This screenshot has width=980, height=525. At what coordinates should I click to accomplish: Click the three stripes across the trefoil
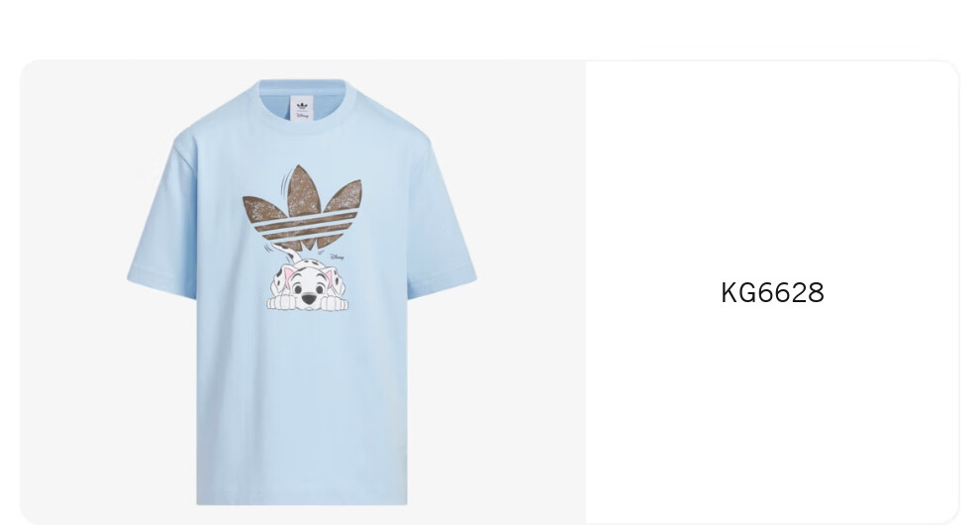(303, 227)
